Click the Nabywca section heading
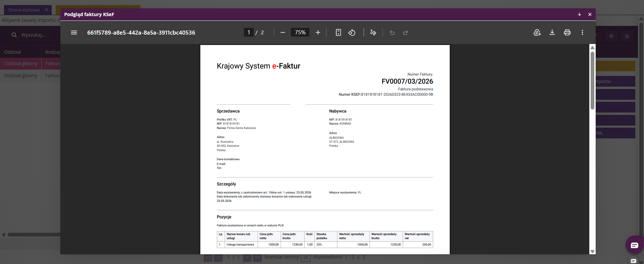Viewport: 644px width, 264px height. point(338,111)
